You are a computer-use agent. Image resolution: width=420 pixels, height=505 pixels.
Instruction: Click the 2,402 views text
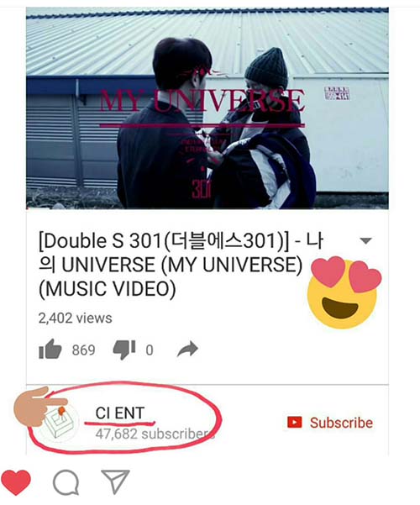pos(75,318)
